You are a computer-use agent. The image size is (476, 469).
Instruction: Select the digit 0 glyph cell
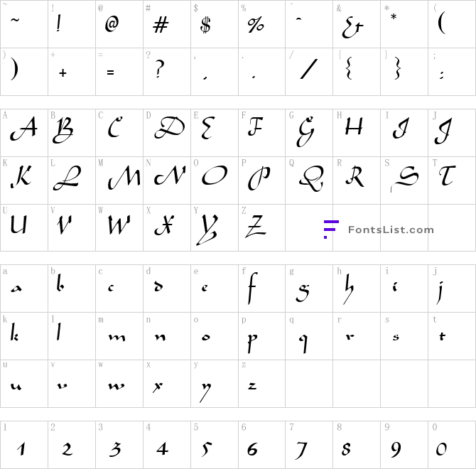(452, 445)
